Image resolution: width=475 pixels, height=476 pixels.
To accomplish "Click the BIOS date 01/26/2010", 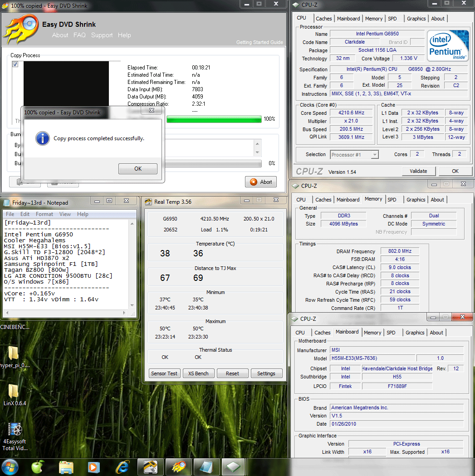I will 397,424.
